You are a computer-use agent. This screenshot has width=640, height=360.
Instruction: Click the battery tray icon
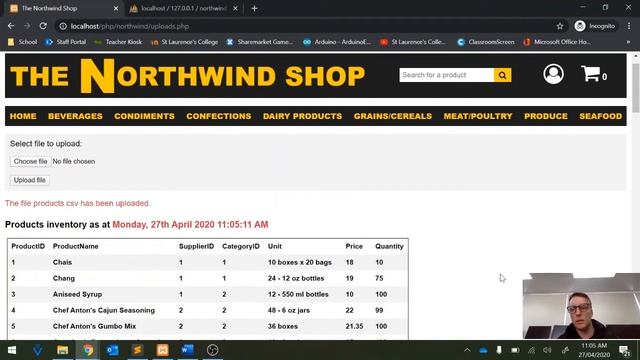tap(515, 350)
